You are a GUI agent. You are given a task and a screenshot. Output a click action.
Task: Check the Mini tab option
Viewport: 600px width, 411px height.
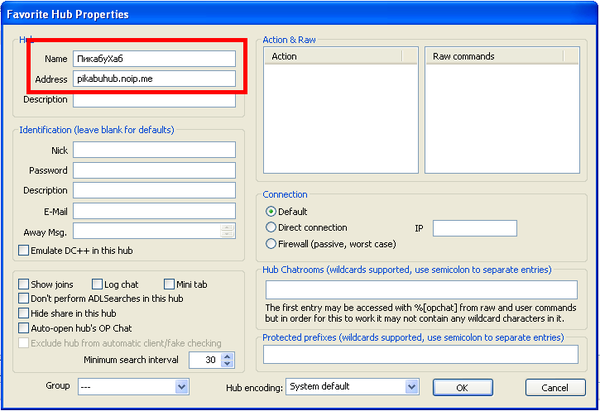coord(169,284)
